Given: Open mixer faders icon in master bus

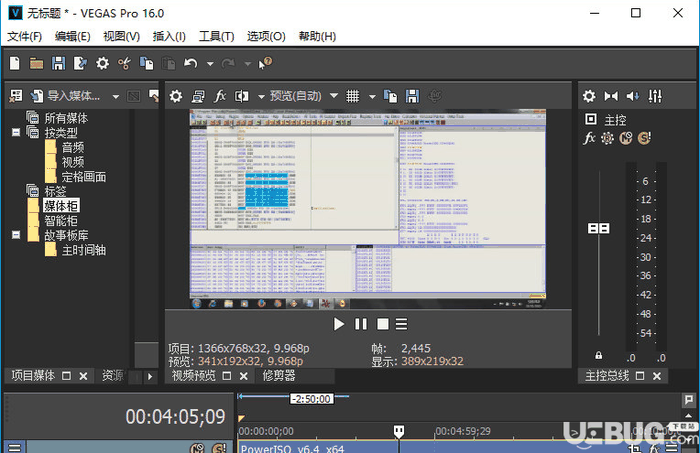Looking at the screenshot, I should click(655, 96).
